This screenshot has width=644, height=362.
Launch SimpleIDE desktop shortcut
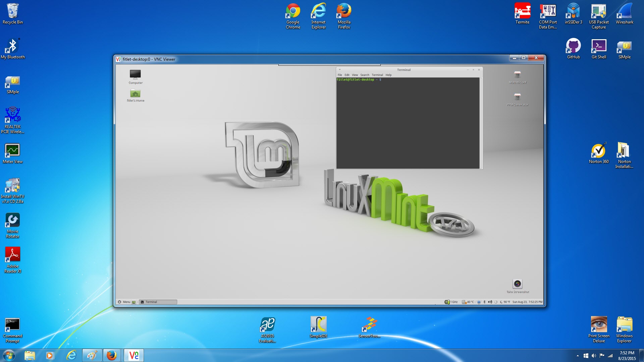coord(318,327)
